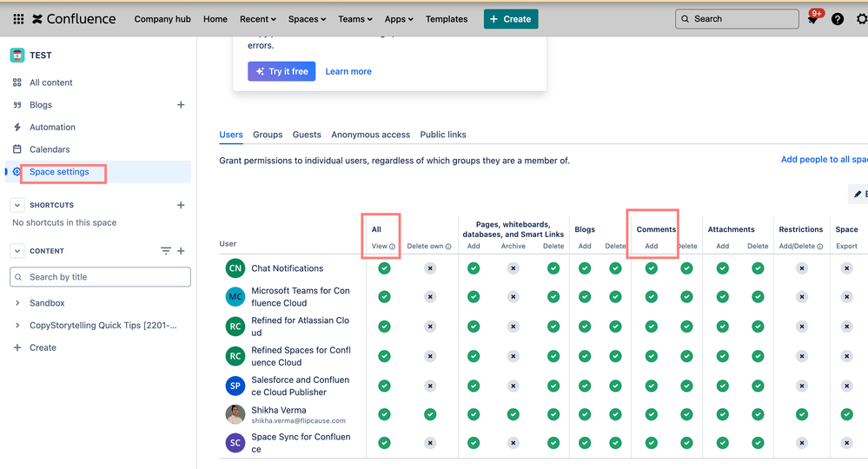Toggle Comments Add permission for Salesforce Publisher

tap(652, 386)
